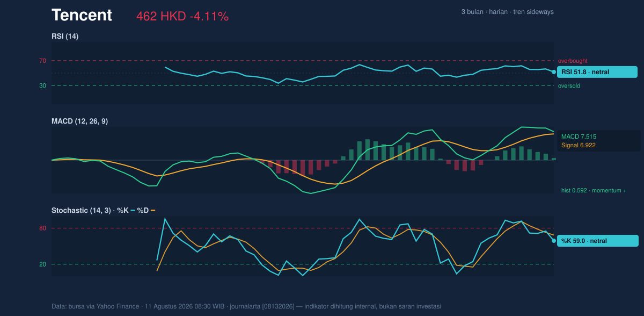Click the RSI 70 axis label

pos(42,61)
